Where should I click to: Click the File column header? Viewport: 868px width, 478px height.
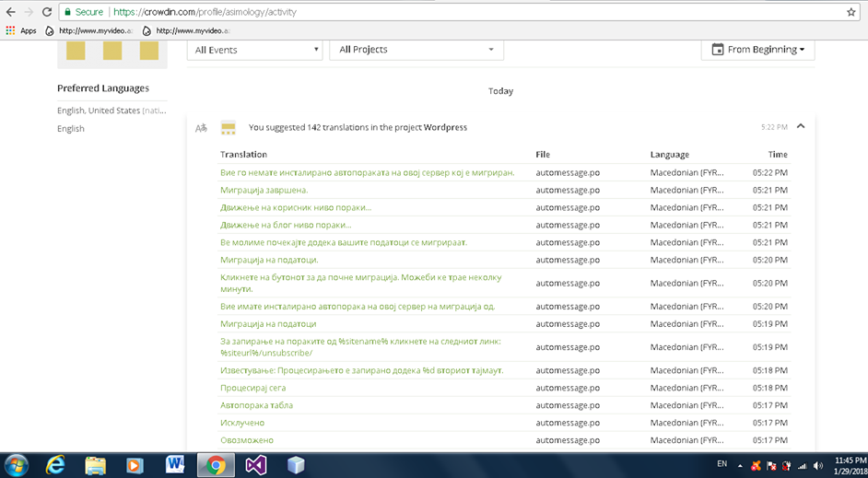pos(543,155)
